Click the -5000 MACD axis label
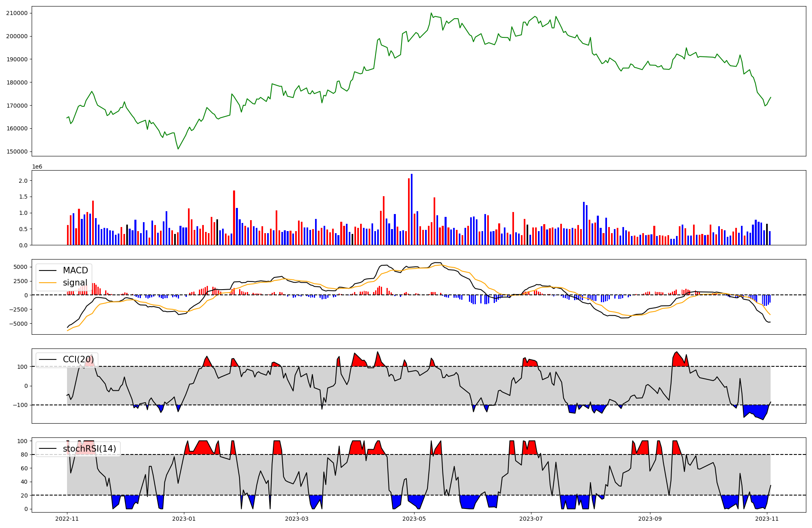 (x=19, y=324)
